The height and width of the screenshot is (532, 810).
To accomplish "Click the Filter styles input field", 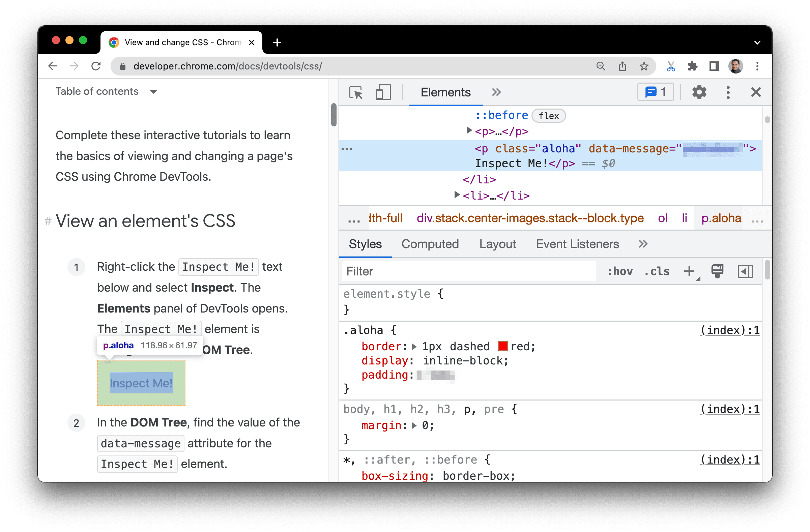I will click(469, 271).
